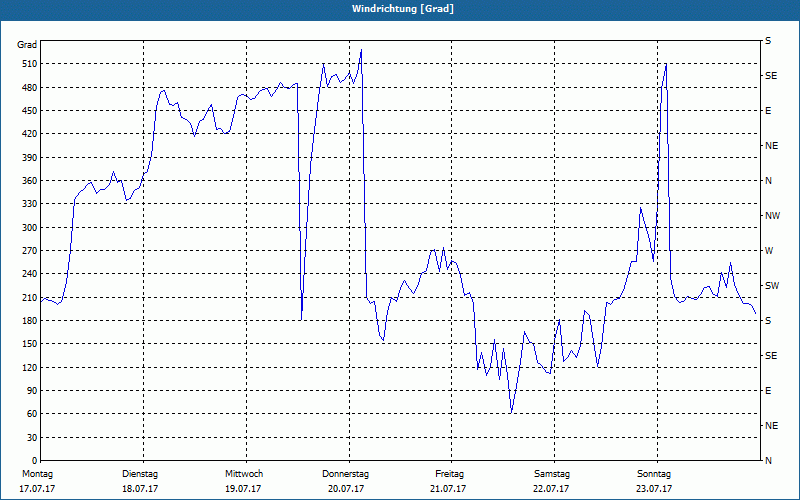Select the "480" y-axis value
Viewport: 800px width, 500px height.
pyautogui.click(x=30, y=87)
